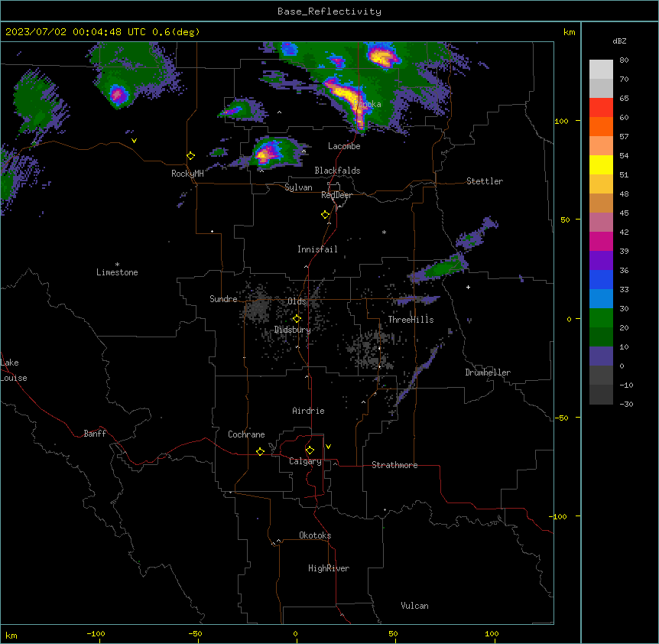Click the Ponoka label inside the storm
This screenshot has height=644, width=659.
[367, 104]
